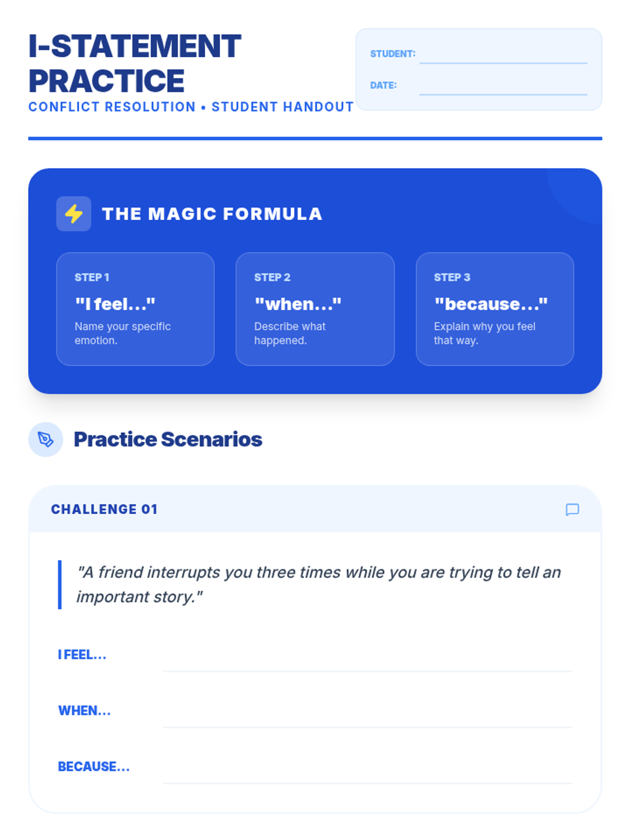Click the friend interrupts scenario quote

click(x=318, y=584)
